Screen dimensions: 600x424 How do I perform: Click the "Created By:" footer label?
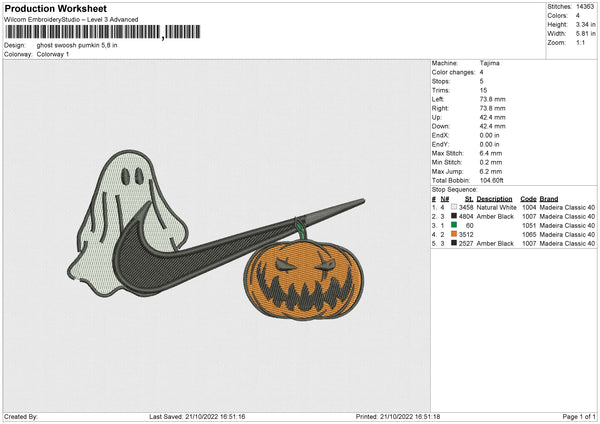[x=21, y=417]
